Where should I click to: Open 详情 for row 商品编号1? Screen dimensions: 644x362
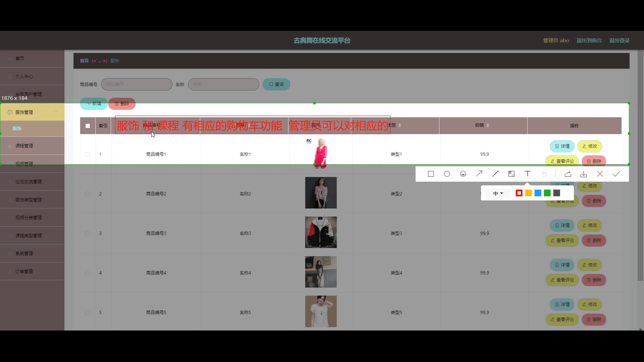click(562, 146)
